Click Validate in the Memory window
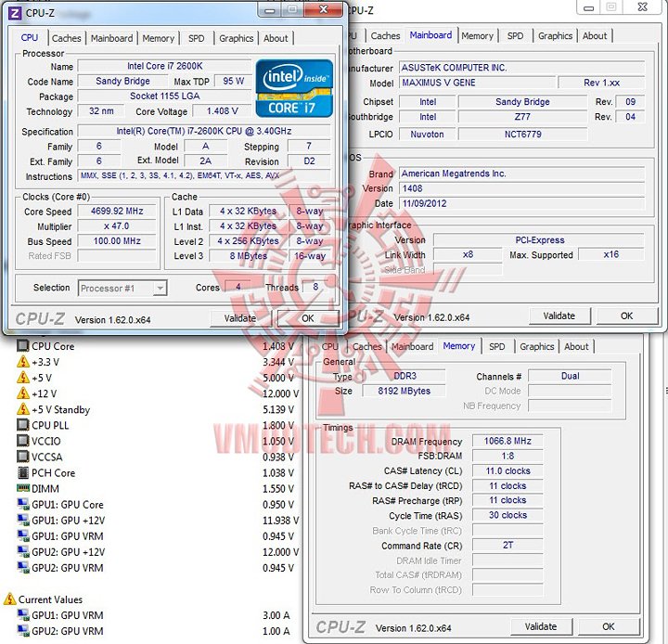Viewport: 668px width, 644px height. [541, 626]
